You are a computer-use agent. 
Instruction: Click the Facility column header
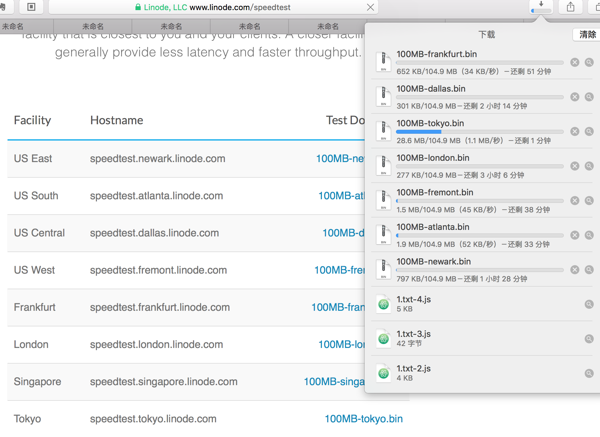click(33, 121)
